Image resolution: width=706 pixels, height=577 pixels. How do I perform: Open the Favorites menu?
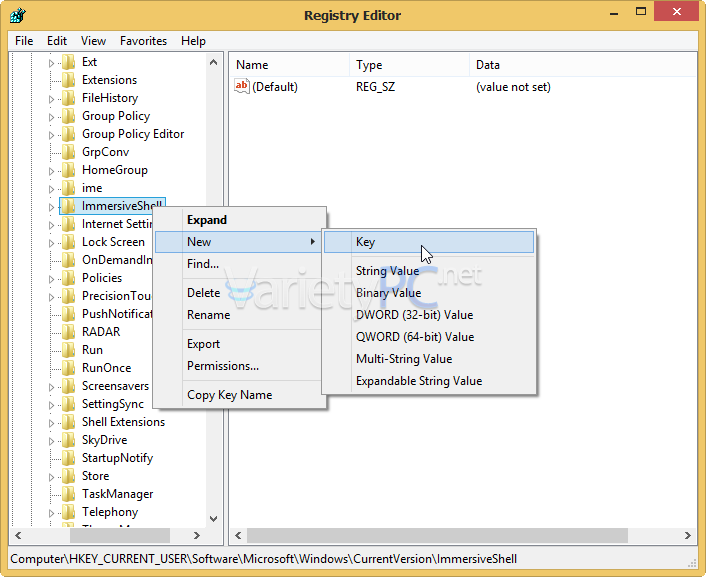coord(143,41)
